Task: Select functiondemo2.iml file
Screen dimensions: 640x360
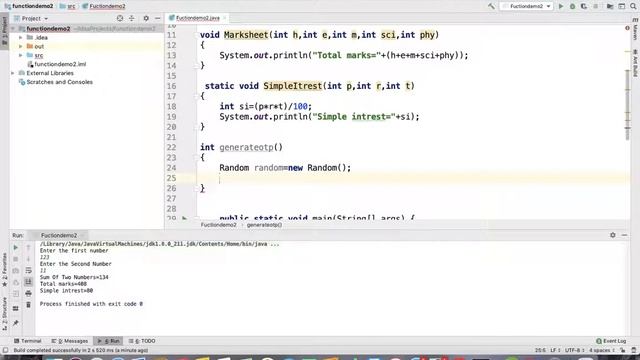Action: click(60, 64)
